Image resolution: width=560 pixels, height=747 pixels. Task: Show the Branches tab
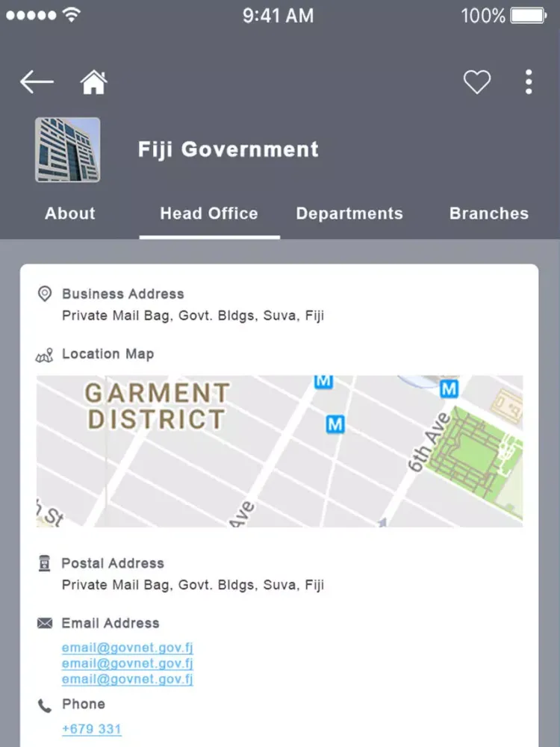coord(489,214)
